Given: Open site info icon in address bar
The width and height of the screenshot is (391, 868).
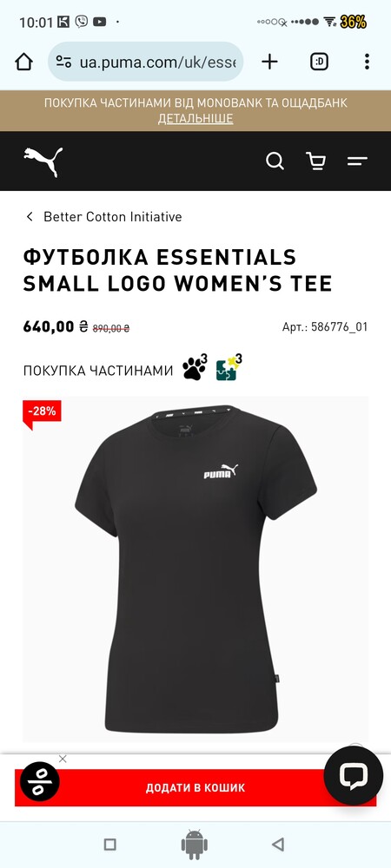Looking at the screenshot, I should 63,62.
